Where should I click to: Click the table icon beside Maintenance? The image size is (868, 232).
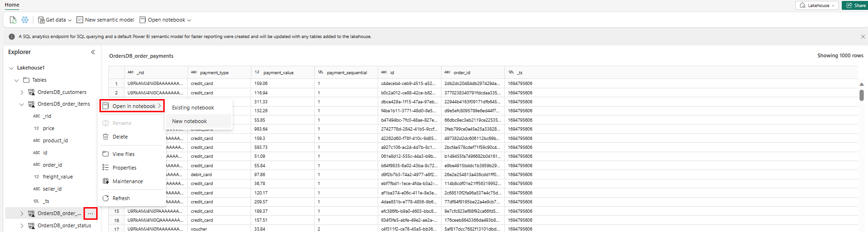coord(106,181)
